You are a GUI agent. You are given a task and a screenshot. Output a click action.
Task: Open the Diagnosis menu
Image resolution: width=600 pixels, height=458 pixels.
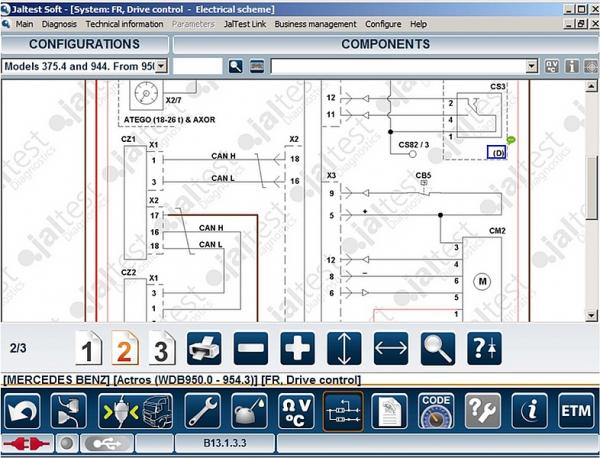(x=59, y=24)
